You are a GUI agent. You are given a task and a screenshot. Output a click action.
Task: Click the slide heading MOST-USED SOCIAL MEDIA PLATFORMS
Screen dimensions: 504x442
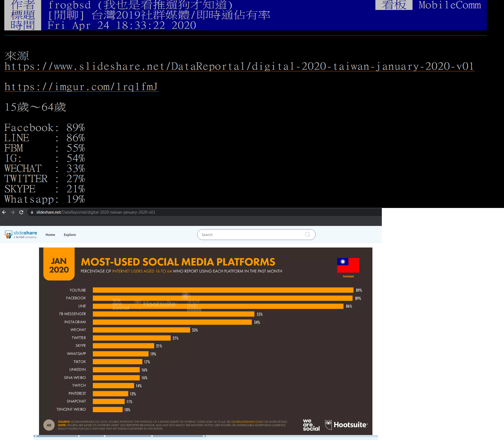click(178, 262)
